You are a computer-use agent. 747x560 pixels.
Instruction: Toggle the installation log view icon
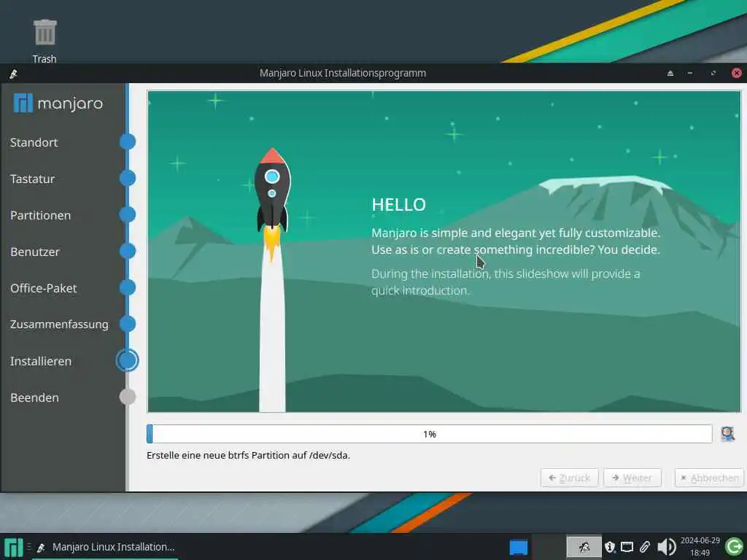pos(727,434)
